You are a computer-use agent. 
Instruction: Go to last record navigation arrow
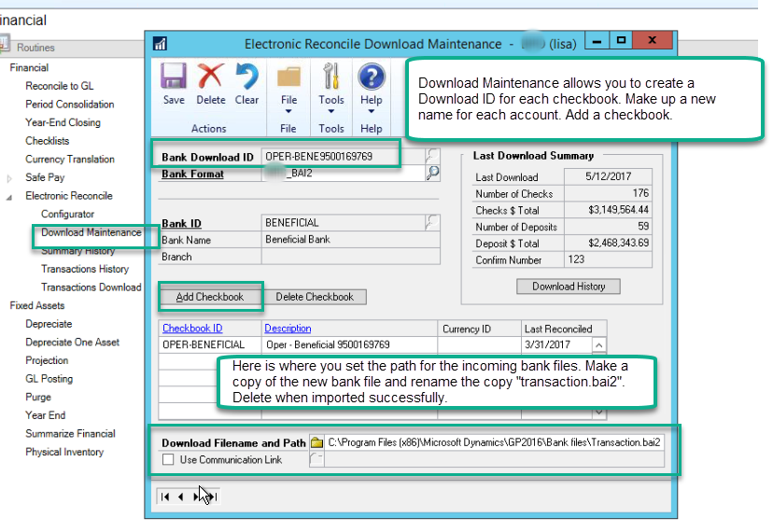213,497
